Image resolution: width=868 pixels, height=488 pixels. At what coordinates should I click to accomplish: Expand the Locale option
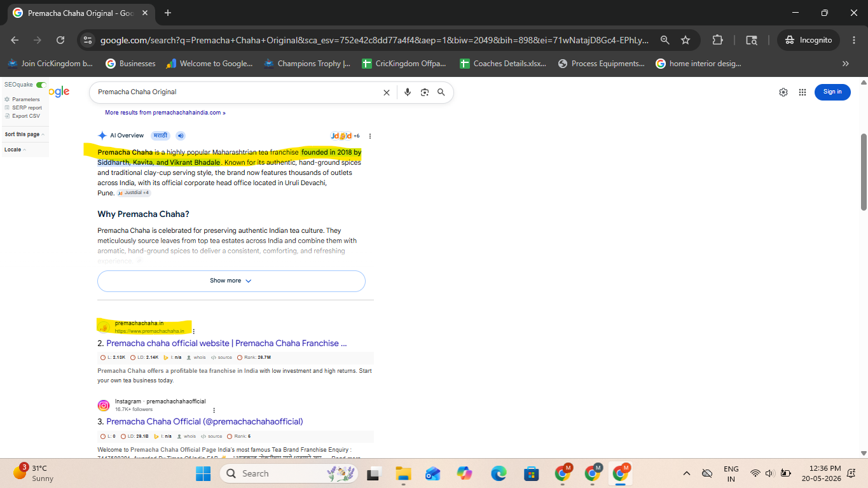15,150
